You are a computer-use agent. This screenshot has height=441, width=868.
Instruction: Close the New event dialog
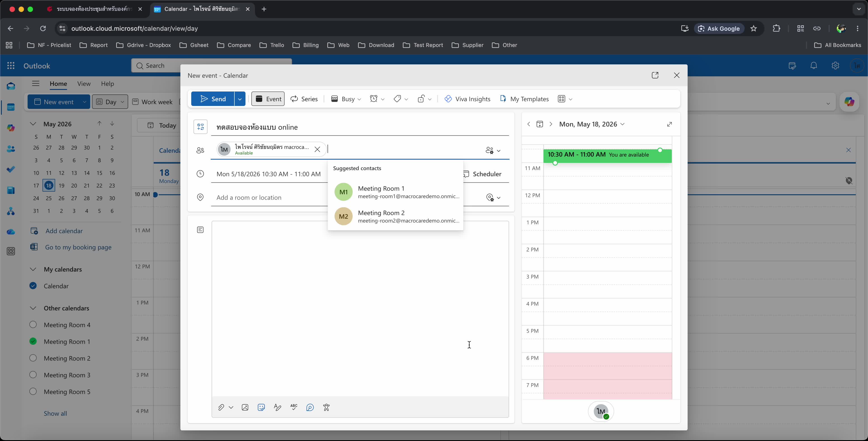pos(677,75)
